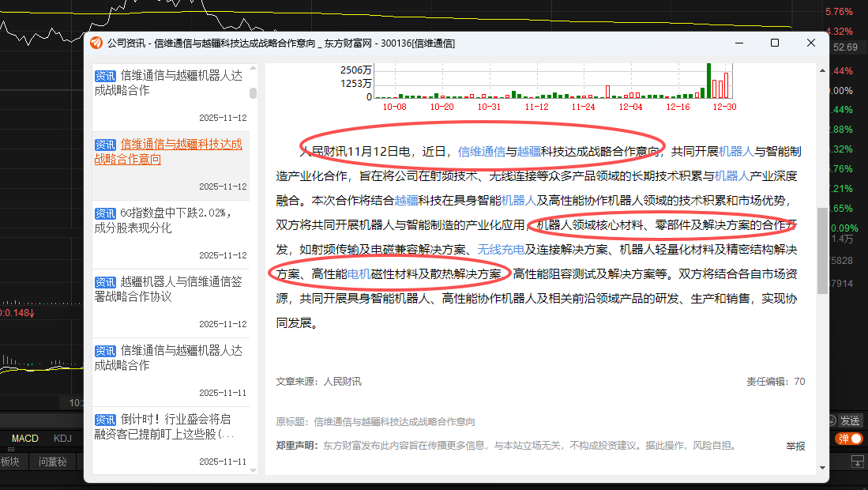Screen dimensions: 868x490
Task: Click the 2025-11-11 date under the 倒计时 item
Action: 223,462
